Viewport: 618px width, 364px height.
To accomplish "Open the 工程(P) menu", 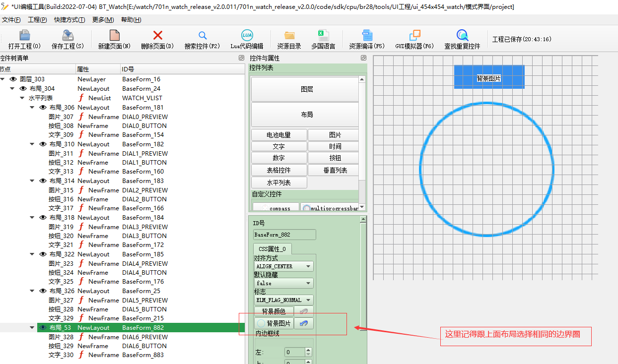I will tap(37, 20).
